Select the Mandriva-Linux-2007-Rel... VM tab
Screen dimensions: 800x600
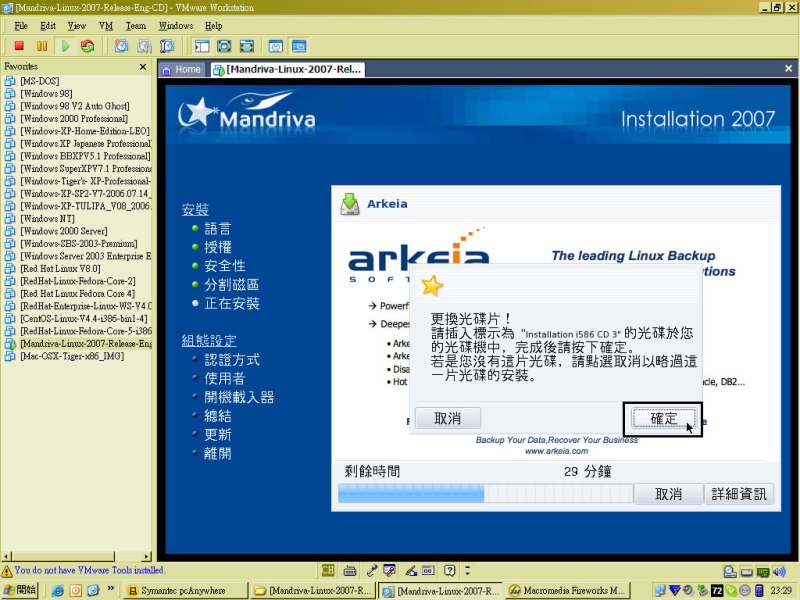[x=288, y=69]
